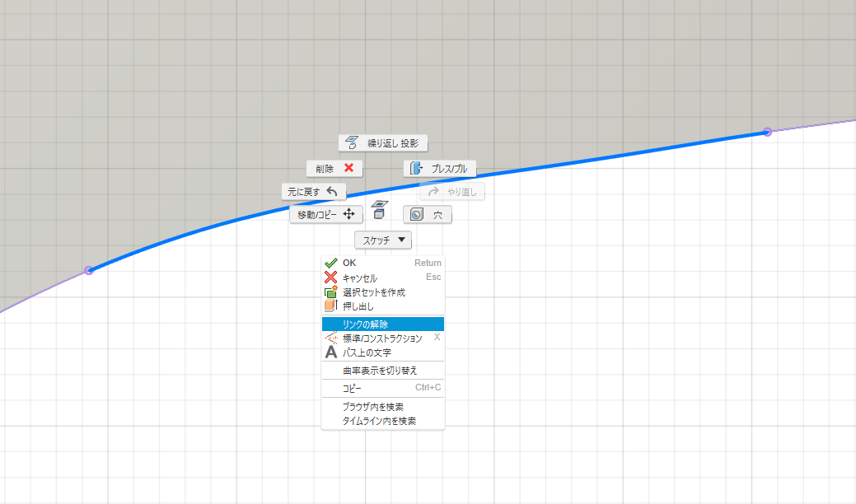Choose ブラウザ内を検索 menu entry
The image size is (856, 504).
(x=383, y=406)
